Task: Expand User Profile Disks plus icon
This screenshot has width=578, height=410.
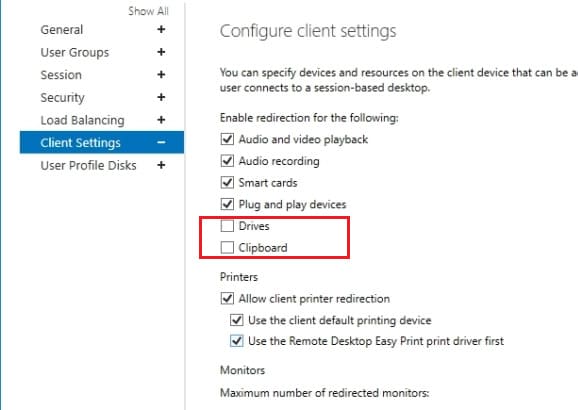Action: click(161, 165)
